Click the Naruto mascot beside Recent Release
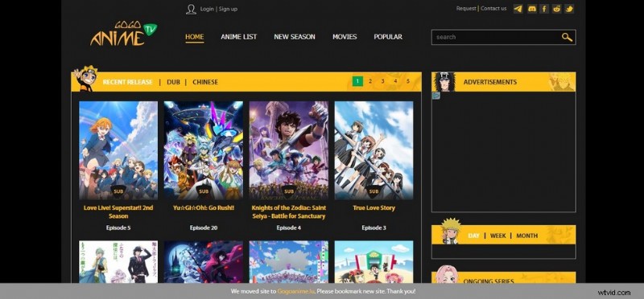The height and width of the screenshot is (299, 644). coord(85,78)
